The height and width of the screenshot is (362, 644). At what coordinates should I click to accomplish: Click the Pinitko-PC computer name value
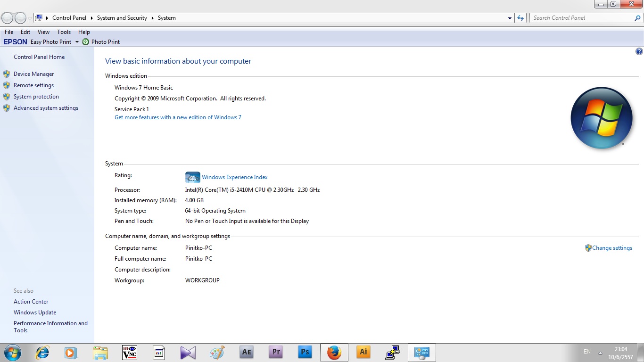[198, 248]
